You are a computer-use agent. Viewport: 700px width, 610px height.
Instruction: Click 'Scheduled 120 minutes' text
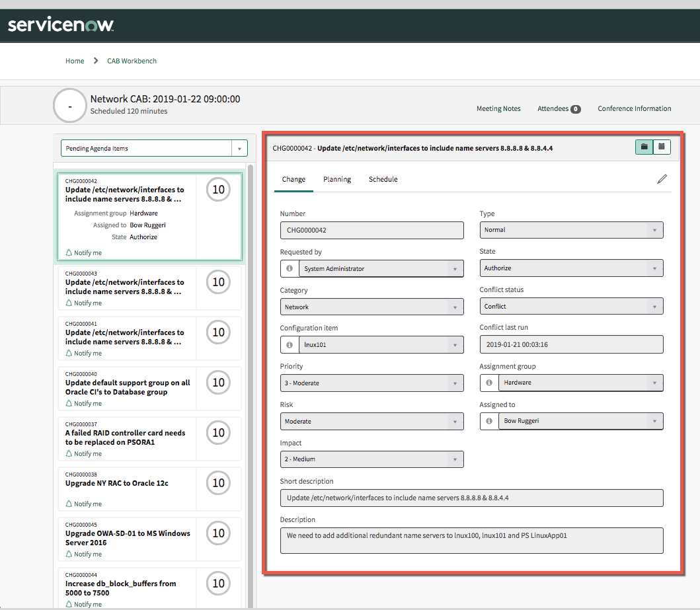pyautogui.click(x=129, y=111)
